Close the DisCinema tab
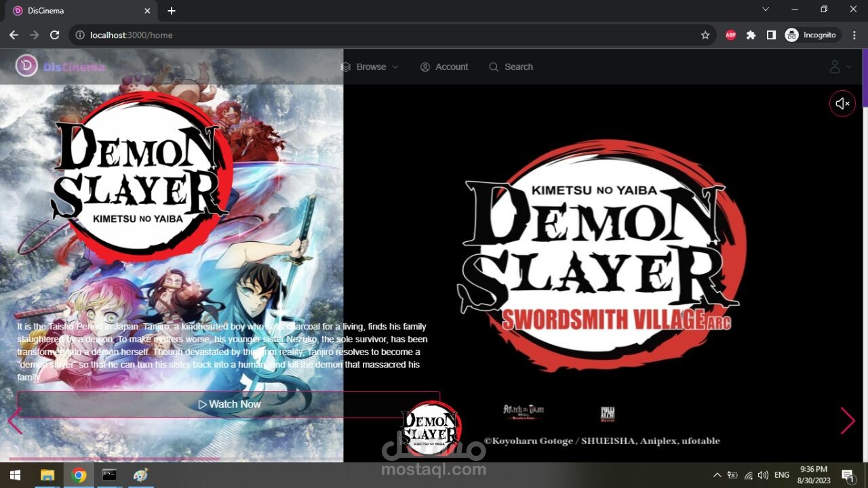This screenshot has width=868, height=488. [x=148, y=11]
